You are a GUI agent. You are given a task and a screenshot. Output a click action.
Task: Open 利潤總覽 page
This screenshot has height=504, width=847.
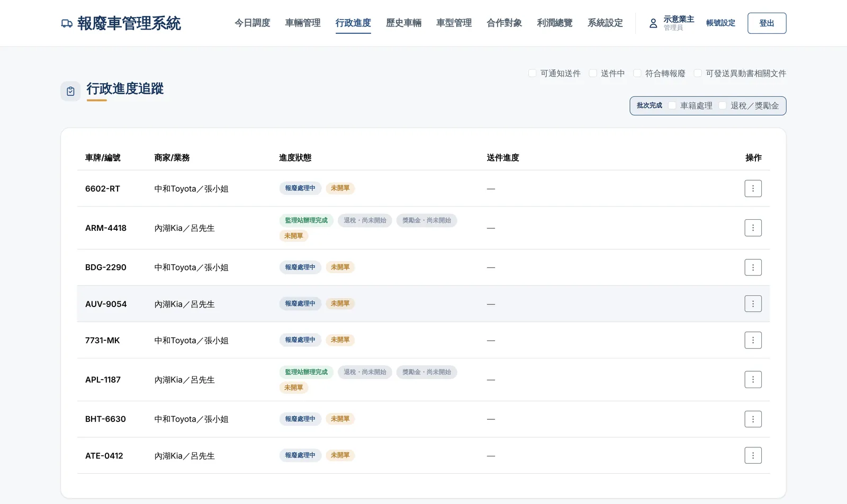(x=555, y=23)
